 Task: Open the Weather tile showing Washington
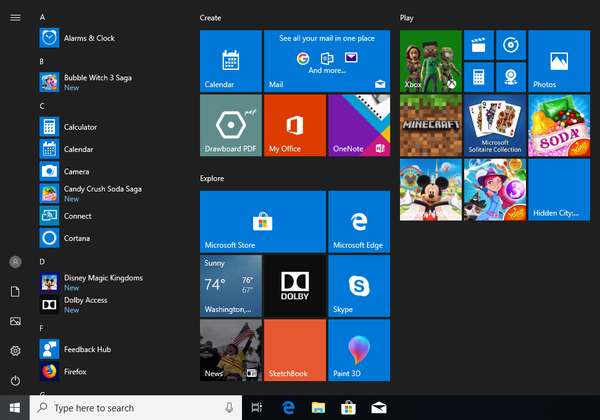point(231,286)
